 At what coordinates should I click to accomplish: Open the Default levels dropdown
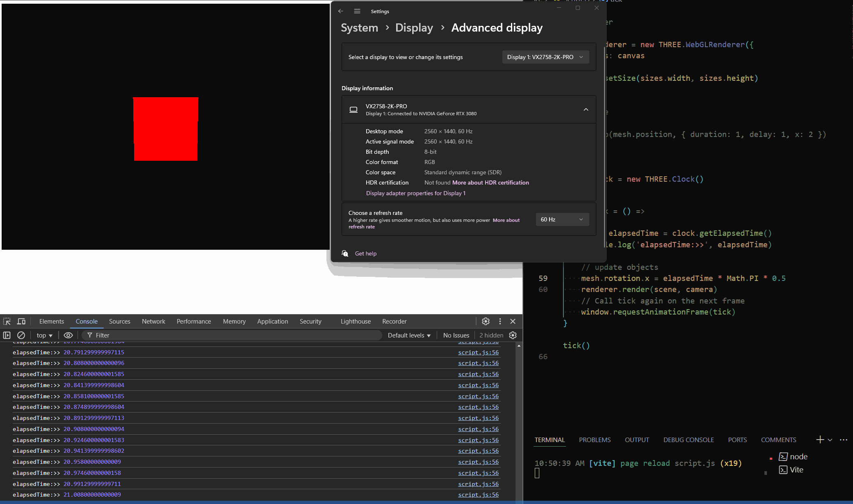click(x=409, y=335)
